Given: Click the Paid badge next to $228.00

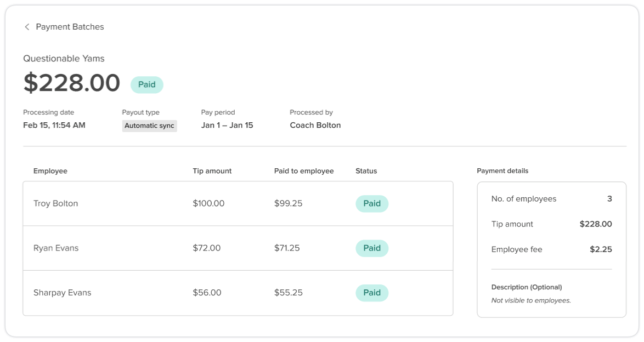Looking at the screenshot, I should pos(146,84).
